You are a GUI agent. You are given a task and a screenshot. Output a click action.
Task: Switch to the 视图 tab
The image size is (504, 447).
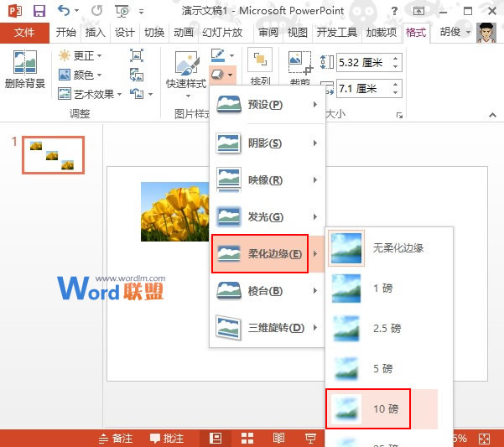tap(298, 32)
